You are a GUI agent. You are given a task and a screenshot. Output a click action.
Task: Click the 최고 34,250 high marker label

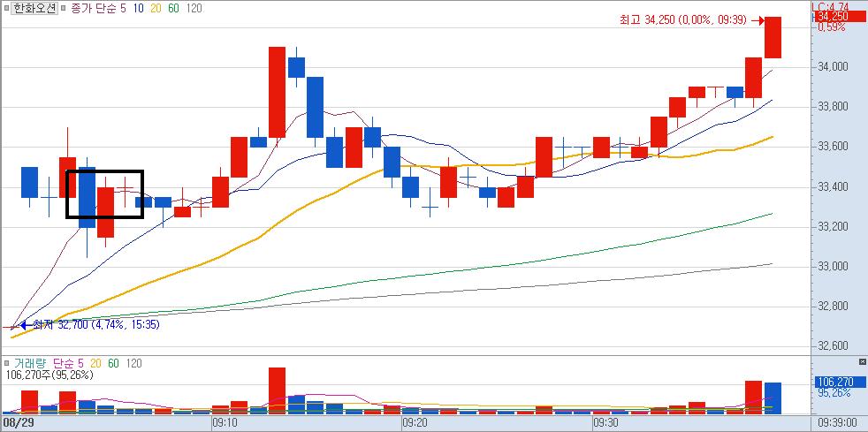click(x=683, y=20)
